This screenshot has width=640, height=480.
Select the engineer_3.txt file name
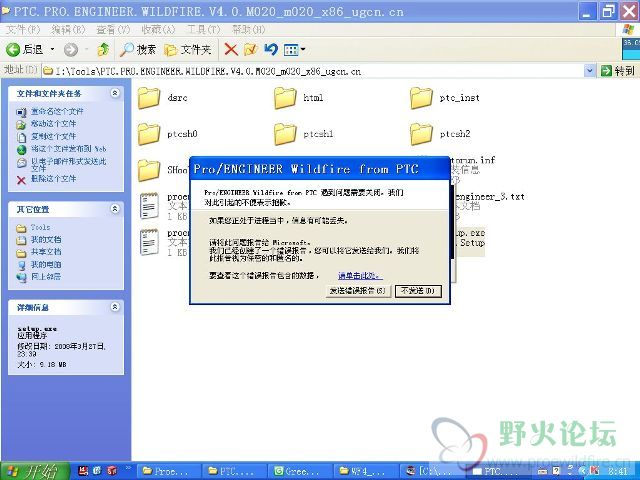click(x=489, y=197)
